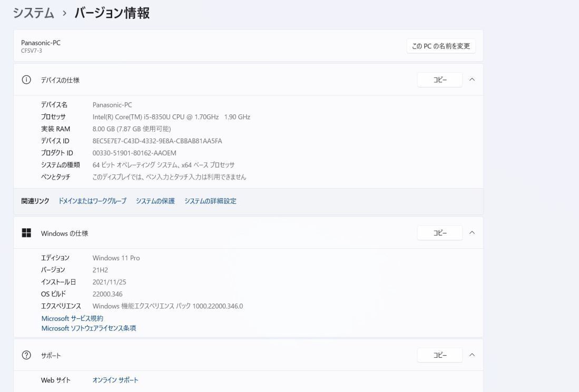Click the ペンとタッチ label
The height and width of the screenshot is (392, 579).
(x=55, y=177)
